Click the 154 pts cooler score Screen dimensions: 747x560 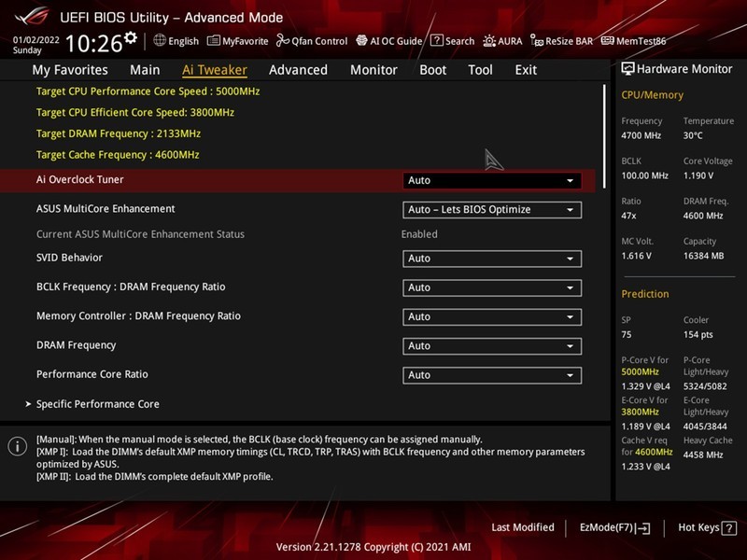(698, 335)
